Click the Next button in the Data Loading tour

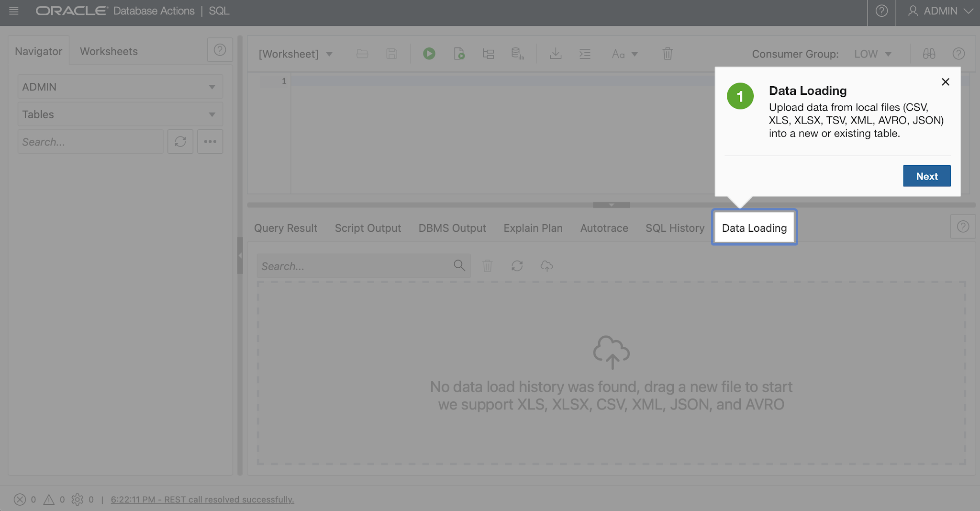pyautogui.click(x=926, y=176)
